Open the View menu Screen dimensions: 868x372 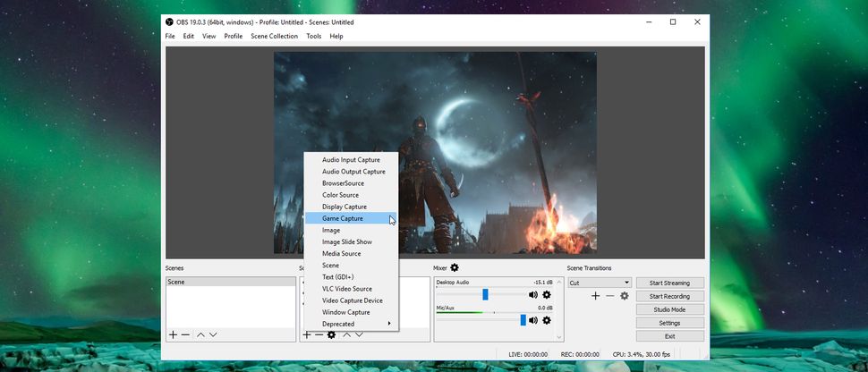(208, 36)
